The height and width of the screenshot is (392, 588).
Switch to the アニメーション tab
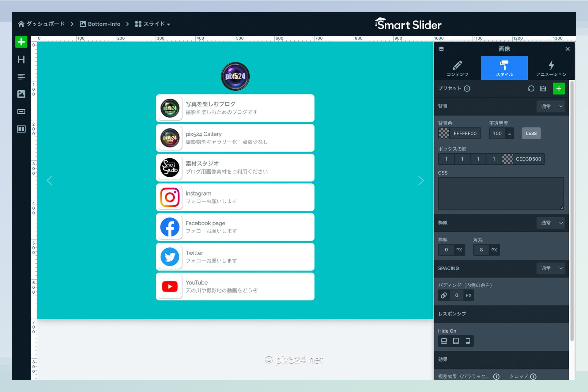[x=551, y=68]
